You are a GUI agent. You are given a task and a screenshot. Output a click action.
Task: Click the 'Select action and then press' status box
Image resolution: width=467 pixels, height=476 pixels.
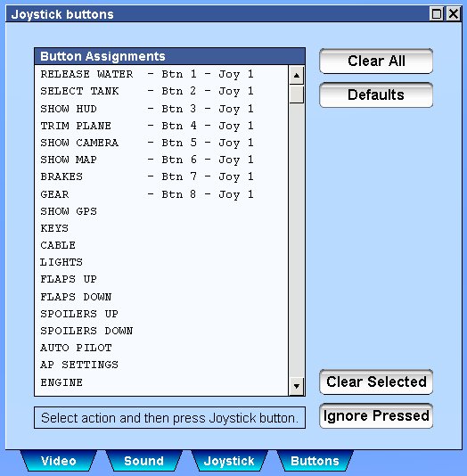169,418
